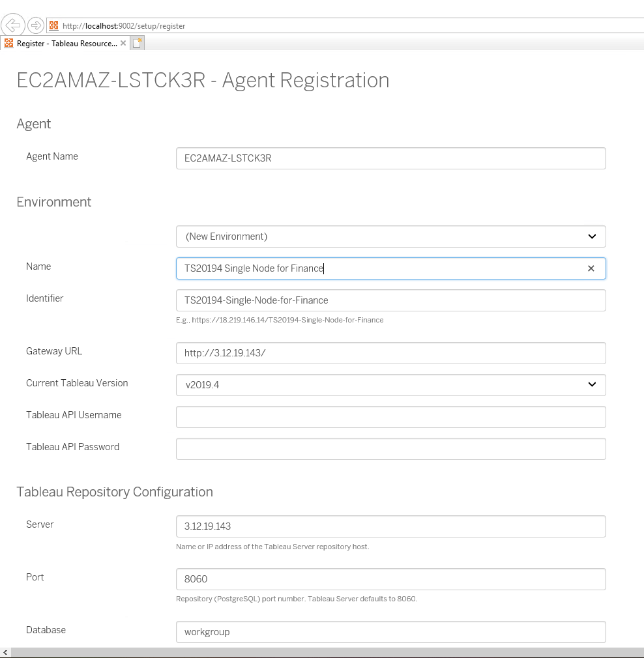Open the Current Tableau Version dropdown
644x658 pixels.
[x=391, y=385]
